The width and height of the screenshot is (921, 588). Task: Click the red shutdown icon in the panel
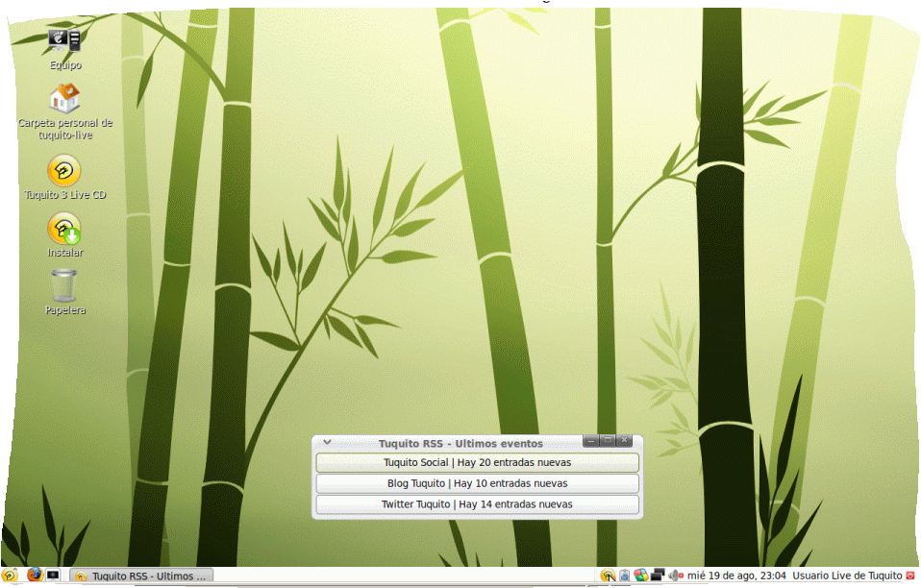[910, 576]
